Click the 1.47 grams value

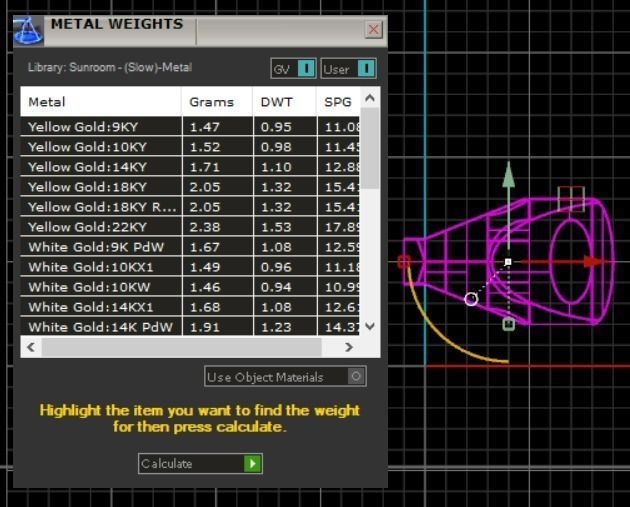click(x=205, y=127)
